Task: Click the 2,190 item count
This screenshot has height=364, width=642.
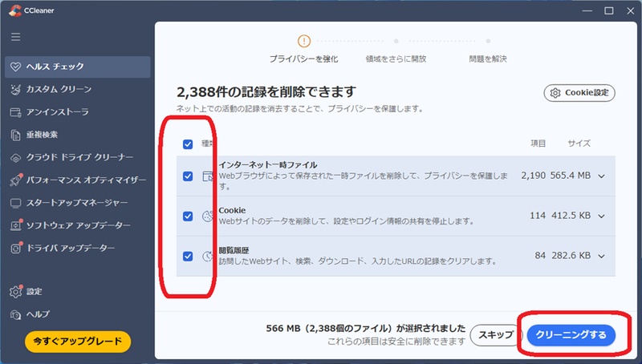Action: (x=534, y=176)
